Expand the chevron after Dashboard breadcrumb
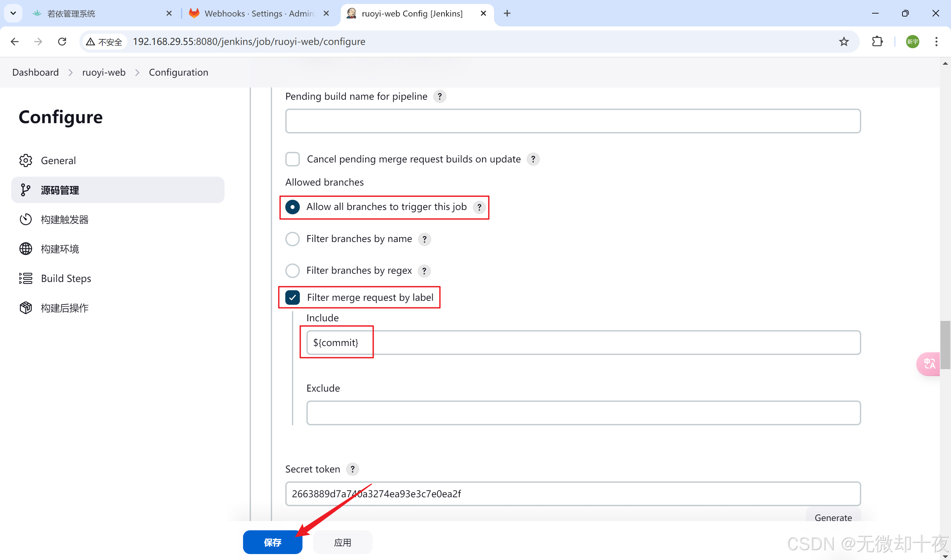951x560 pixels. pos(71,72)
